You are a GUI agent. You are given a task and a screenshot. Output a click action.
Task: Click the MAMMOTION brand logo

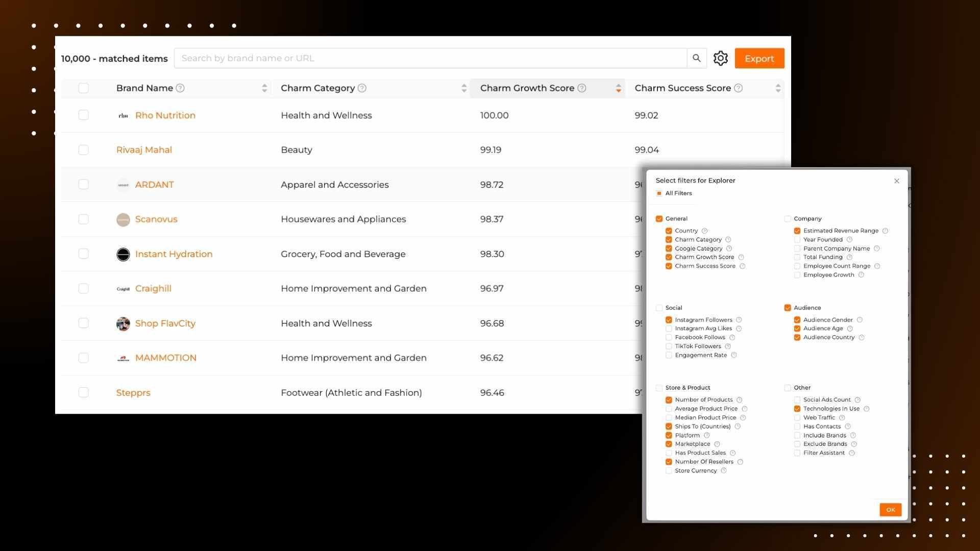pos(123,358)
